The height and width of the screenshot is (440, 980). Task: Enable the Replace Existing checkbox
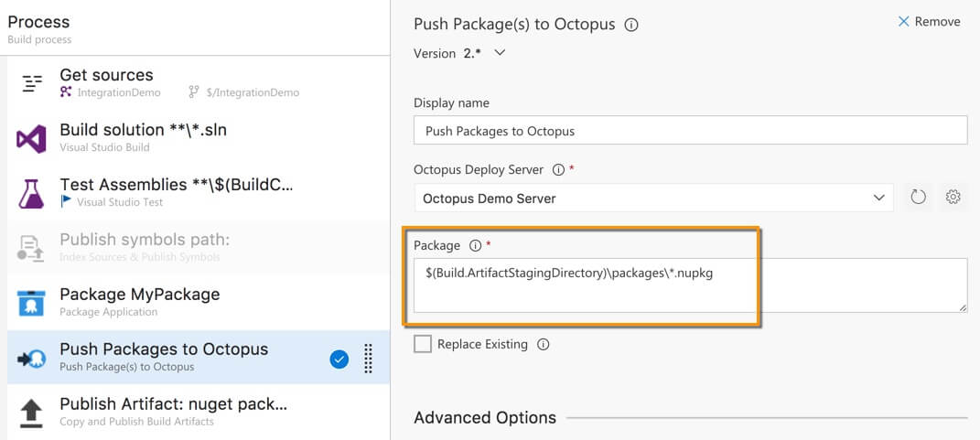pos(423,344)
